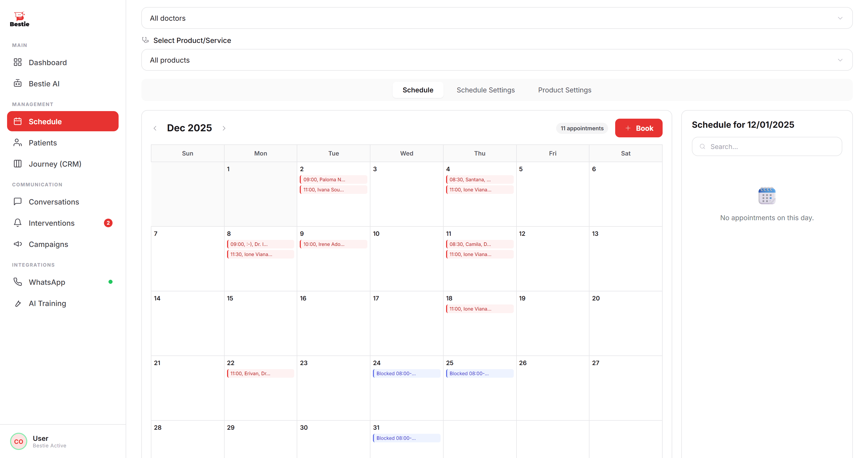
Task: Open the 11:00 Ione Viana appointment on Dec 11
Action: click(479, 254)
